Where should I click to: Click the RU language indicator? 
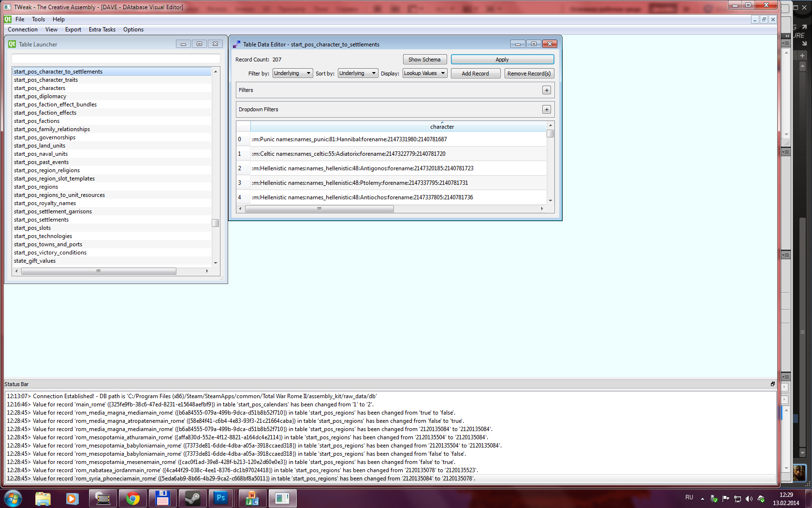pyautogui.click(x=689, y=497)
